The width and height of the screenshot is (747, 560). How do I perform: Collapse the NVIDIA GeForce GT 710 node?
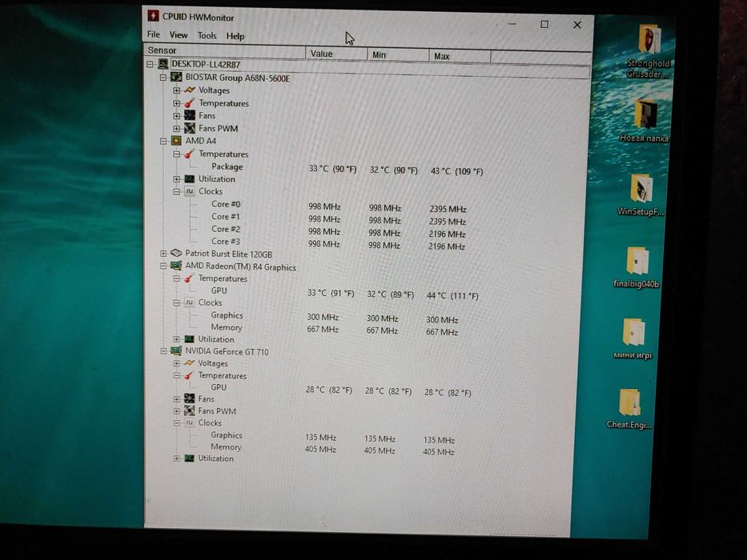click(x=163, y=351)
